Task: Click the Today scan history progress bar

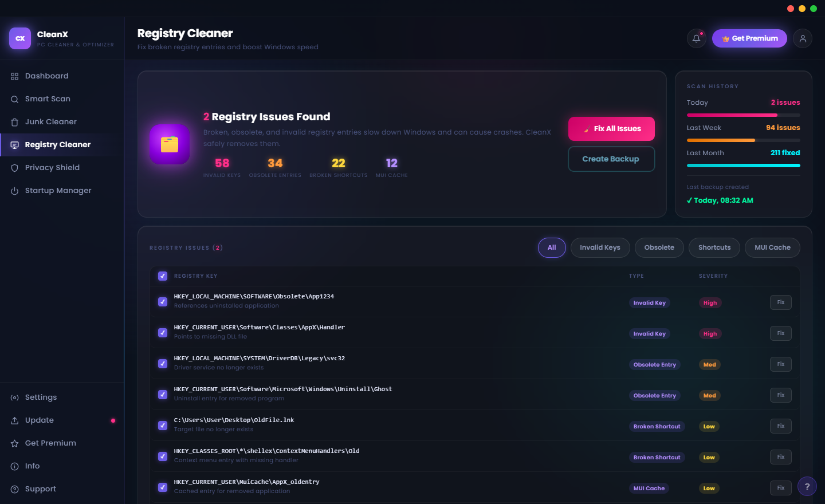Action: tap(744, 115)
